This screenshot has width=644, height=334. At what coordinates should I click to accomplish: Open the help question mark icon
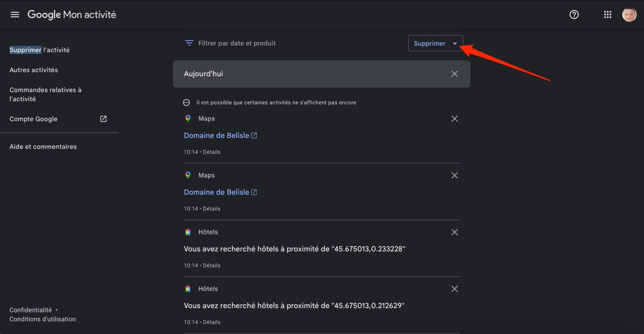click(x=574, y=14)
